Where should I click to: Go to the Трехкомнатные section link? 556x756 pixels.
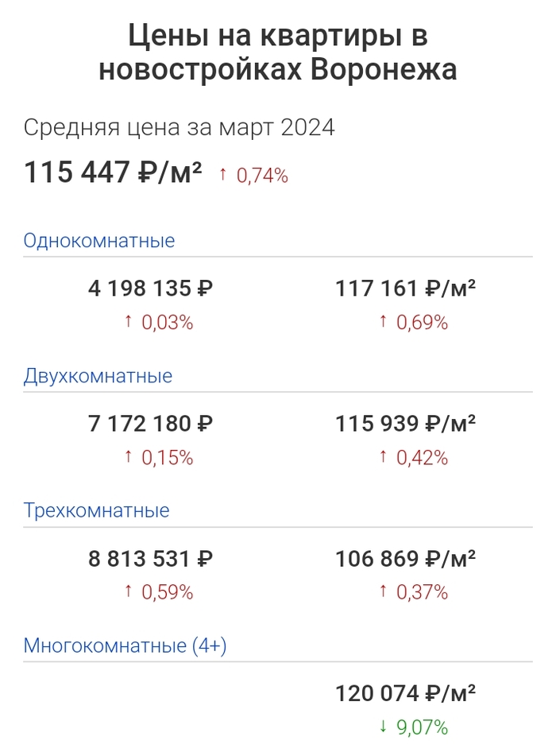tap(97, 510)
